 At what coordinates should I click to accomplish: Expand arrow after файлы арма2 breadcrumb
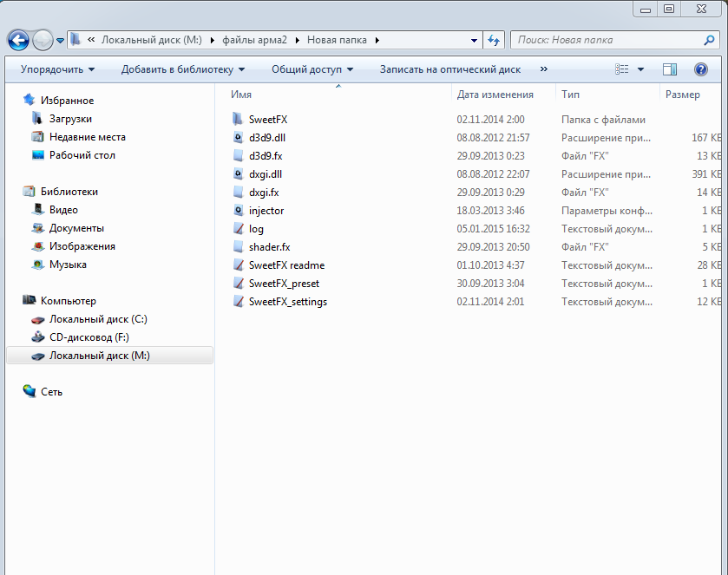point(297,41)
